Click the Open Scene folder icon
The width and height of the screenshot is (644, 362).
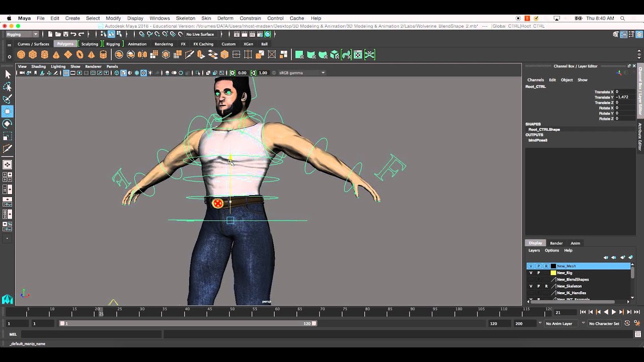point(58,34)
